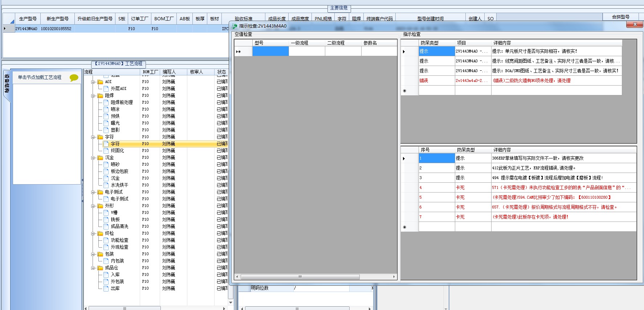The image size is (644, 310).
Task: Click document icon beside 阻焊前处理
Action: click(x=106, y=102)
